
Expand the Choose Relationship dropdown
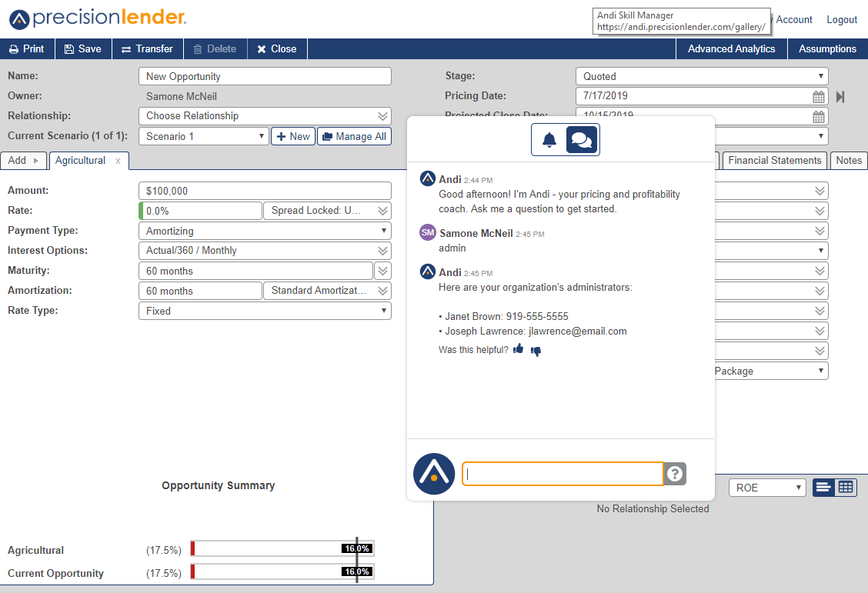tap(265, 115)
